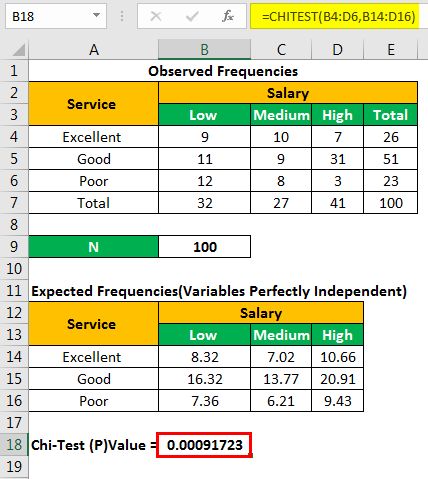Click the Service header in row 2

(x=93, y=104)
